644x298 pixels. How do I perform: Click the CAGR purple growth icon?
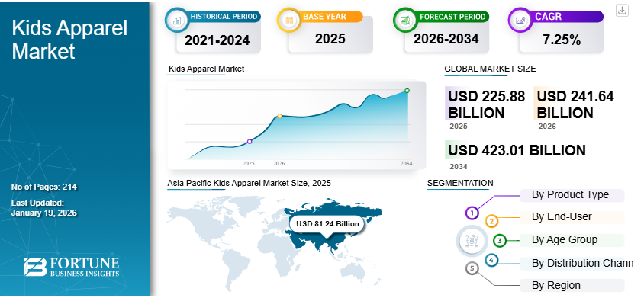coord(520,20)
